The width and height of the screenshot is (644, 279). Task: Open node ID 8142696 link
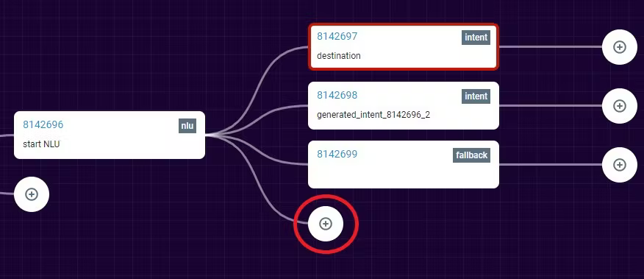point(43,124)
